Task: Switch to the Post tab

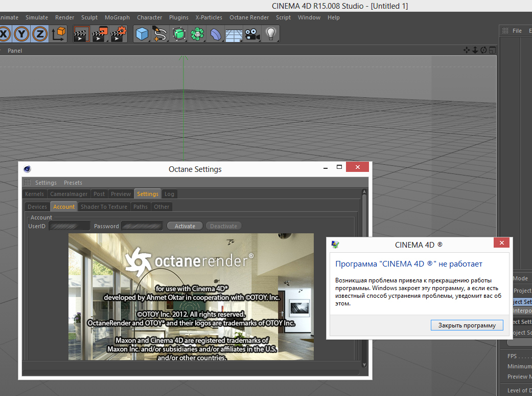Action: (99, 194)
